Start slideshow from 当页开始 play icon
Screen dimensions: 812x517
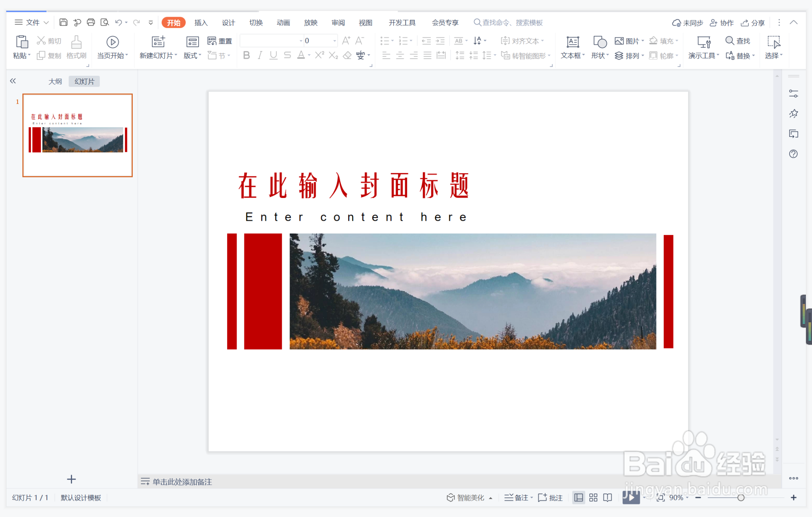112,42
